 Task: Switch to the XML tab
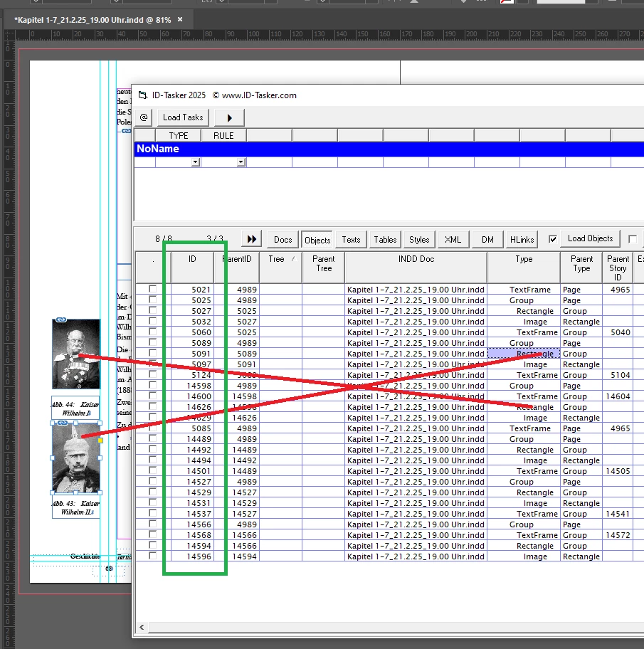click(x=453, y=240)
